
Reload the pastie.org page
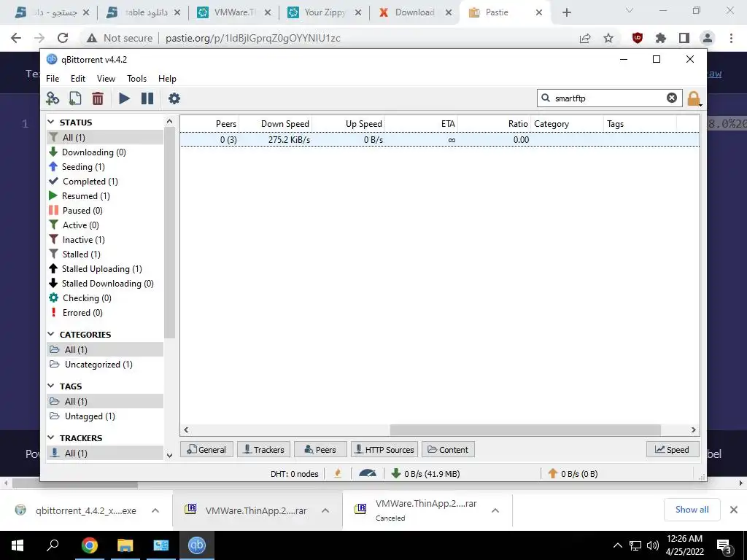(63, 38)
